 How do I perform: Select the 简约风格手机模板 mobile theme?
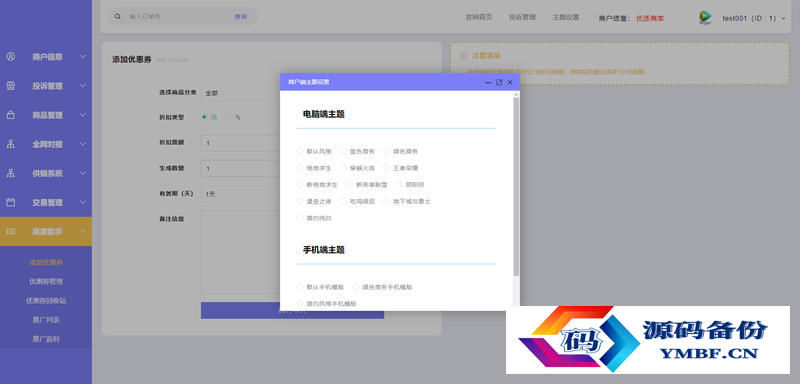[x=300, y=303]
